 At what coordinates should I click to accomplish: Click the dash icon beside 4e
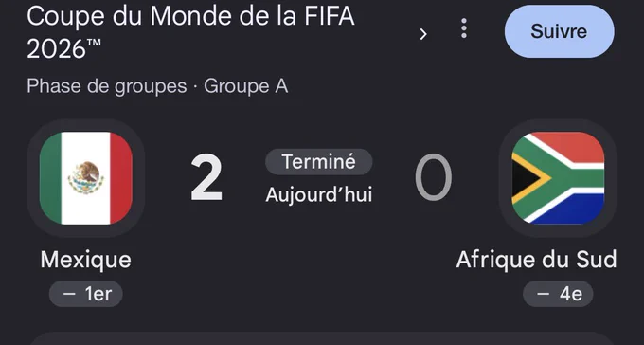point(543,294)
